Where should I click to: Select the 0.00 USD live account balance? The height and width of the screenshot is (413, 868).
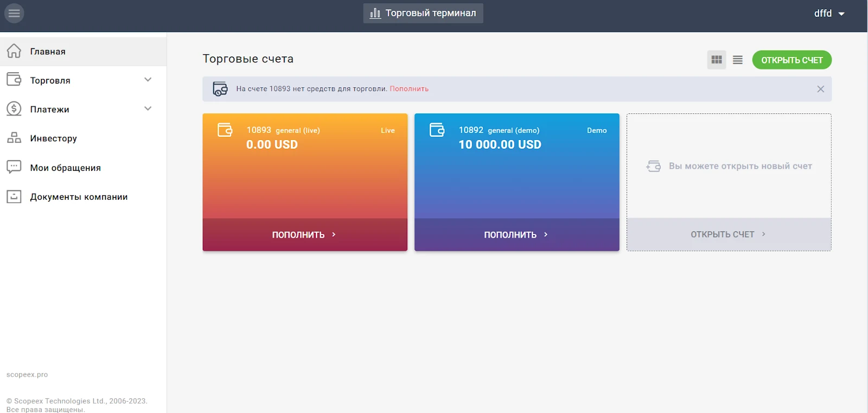pos(272,144)
